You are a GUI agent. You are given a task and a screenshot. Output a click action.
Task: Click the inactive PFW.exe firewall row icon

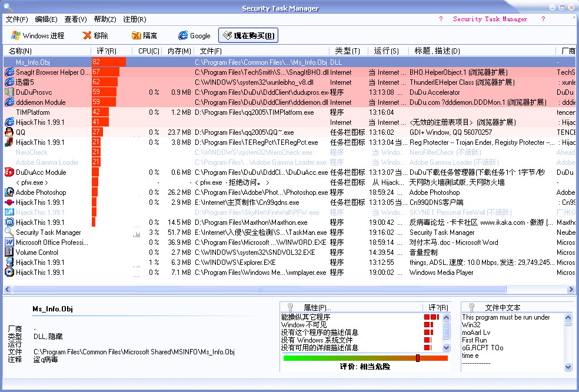pyautogui.click(x=9, y=212)
